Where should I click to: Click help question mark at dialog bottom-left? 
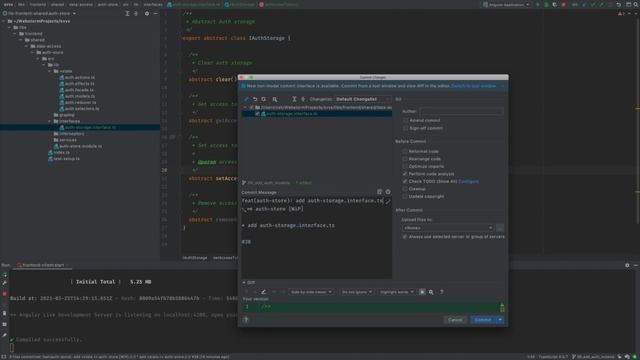pyautogui.click(x=246, y=320)
